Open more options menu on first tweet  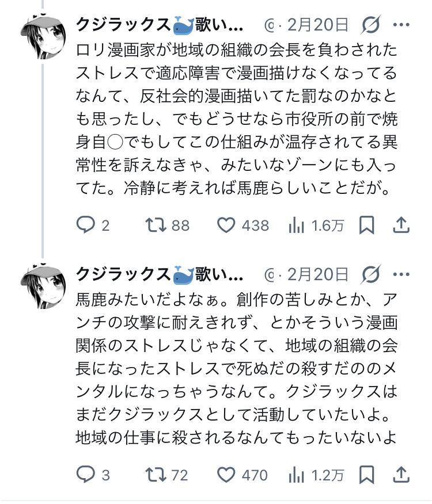(x=401, y=25)
